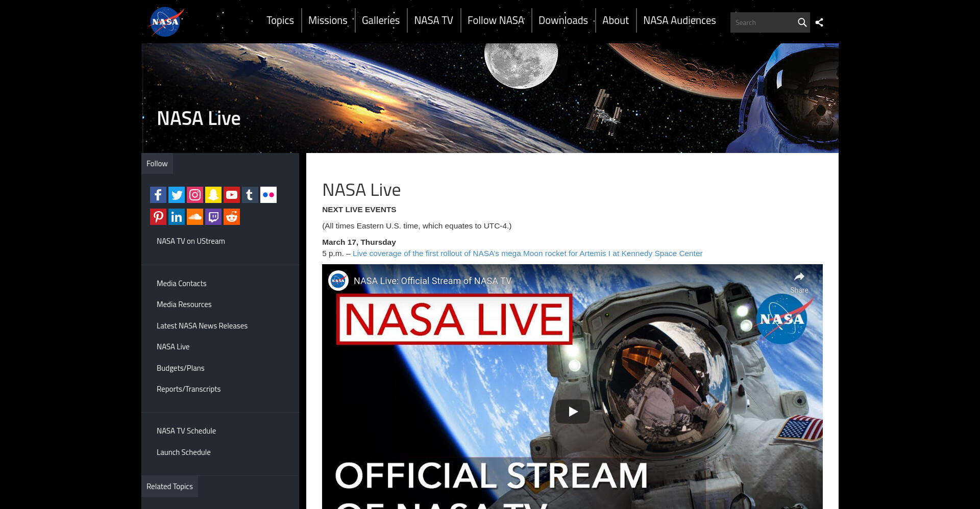Open Reports/Transcripts link
980x509 pixels.
(x=189, y=389)
